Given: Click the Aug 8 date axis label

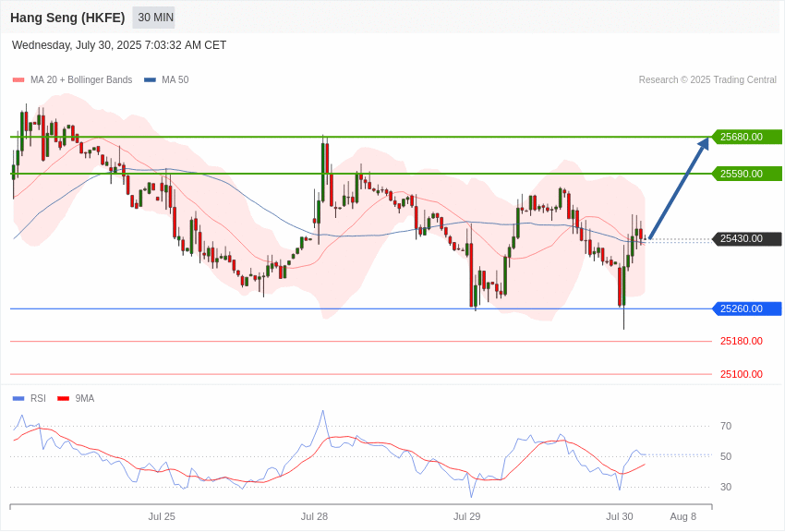Looking at the screenshot, I should 683,516.
